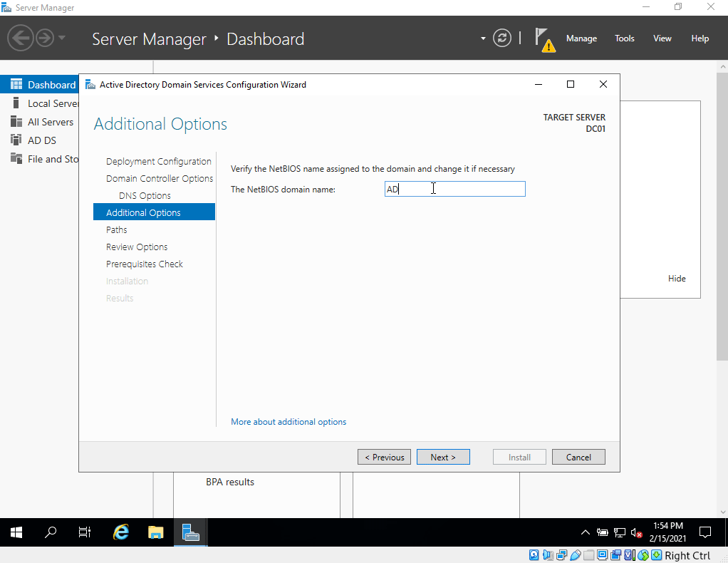The width and height of the screenshot is (728, 563).
Task: Open Internet Explorer from the taskbar
Action: 122,532
